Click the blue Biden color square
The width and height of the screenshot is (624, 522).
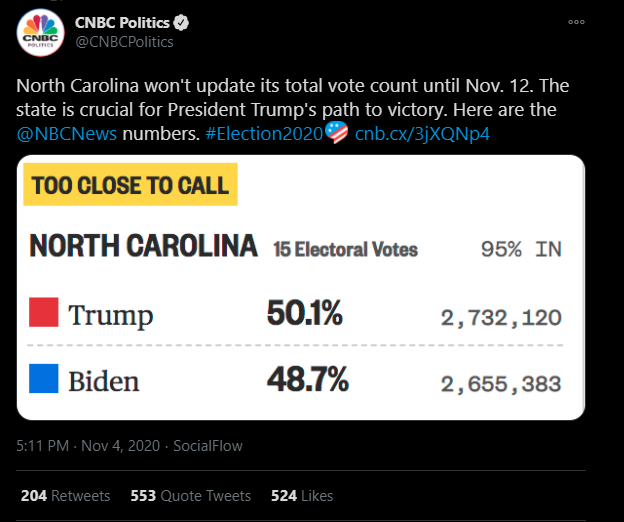(x=44, y=379)
